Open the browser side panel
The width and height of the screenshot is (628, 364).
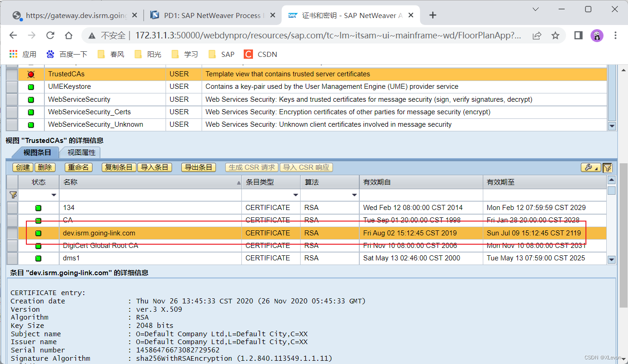[578, 36]
